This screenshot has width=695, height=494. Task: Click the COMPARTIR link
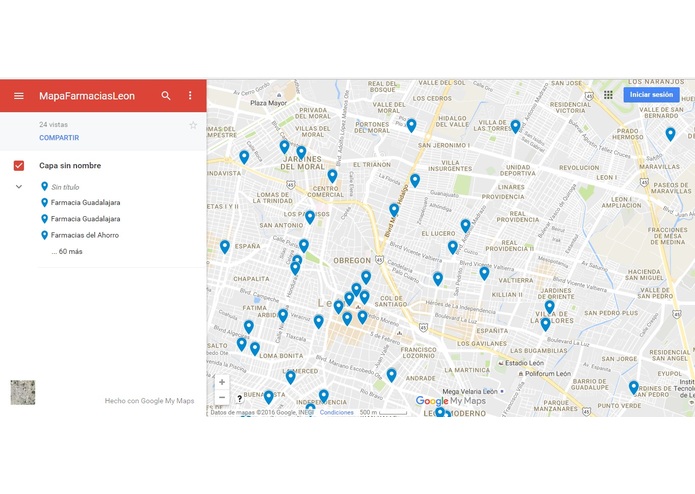(59, 138)
